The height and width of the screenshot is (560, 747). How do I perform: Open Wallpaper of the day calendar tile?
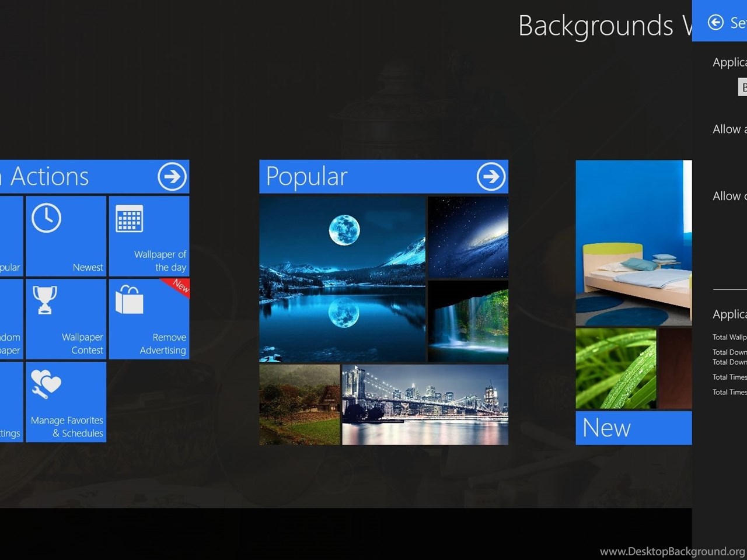click(x=149, y=236)
